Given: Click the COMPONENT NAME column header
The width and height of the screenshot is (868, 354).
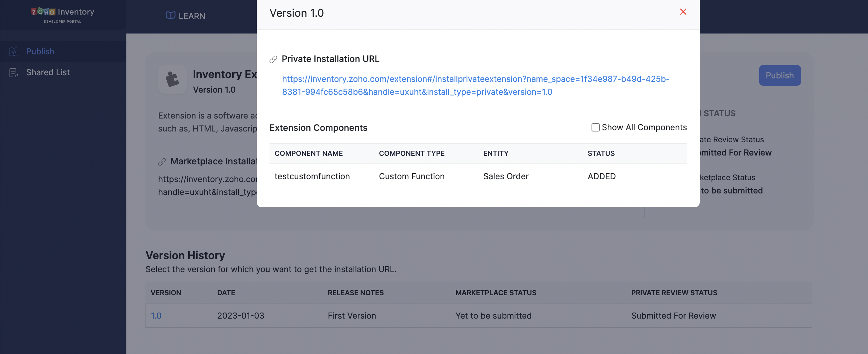Looking at the screenshot, I should coord(308,154).
